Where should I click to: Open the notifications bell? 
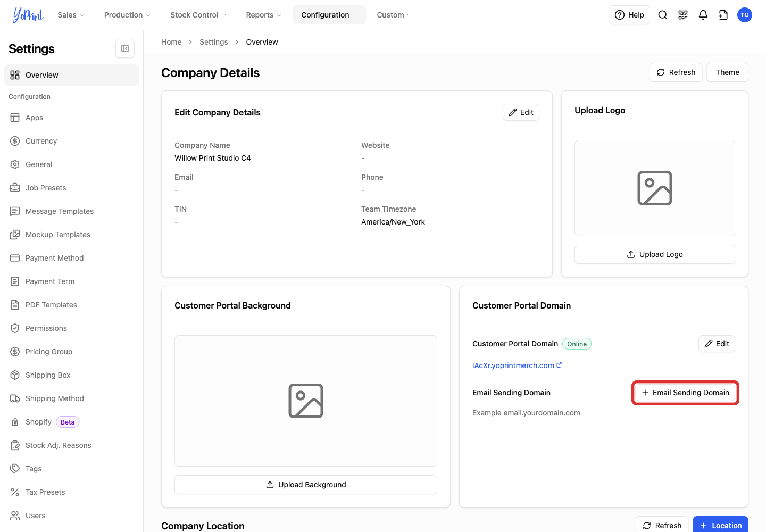tap(703, 15)
